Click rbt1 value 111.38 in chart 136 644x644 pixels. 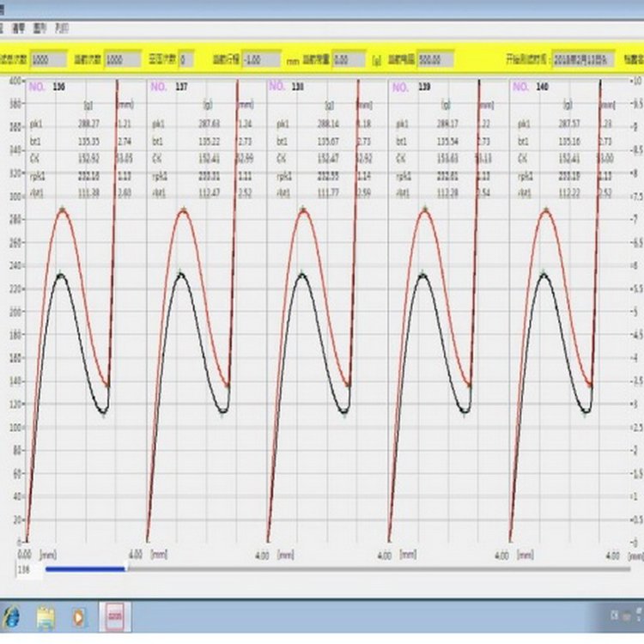[x=88, y=193]
